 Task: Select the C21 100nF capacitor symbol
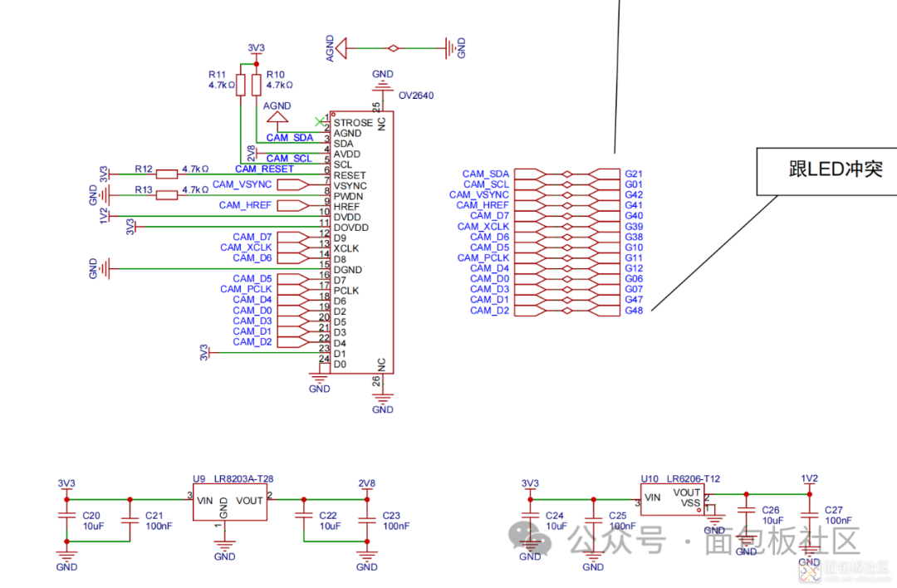(130, 520)
